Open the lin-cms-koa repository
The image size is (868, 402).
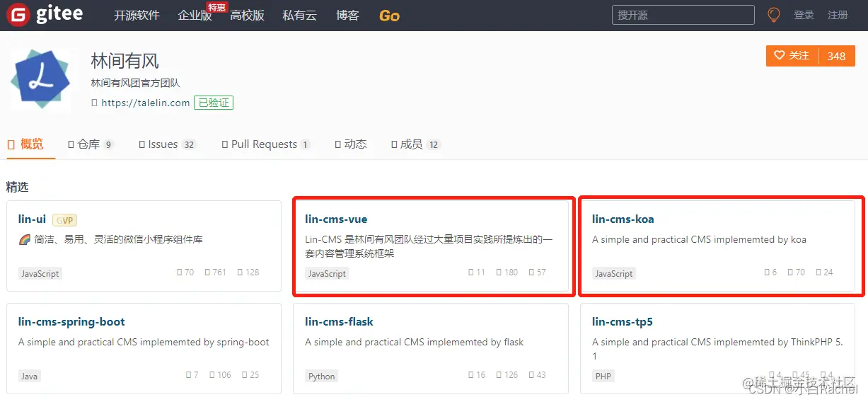(623, 219)
